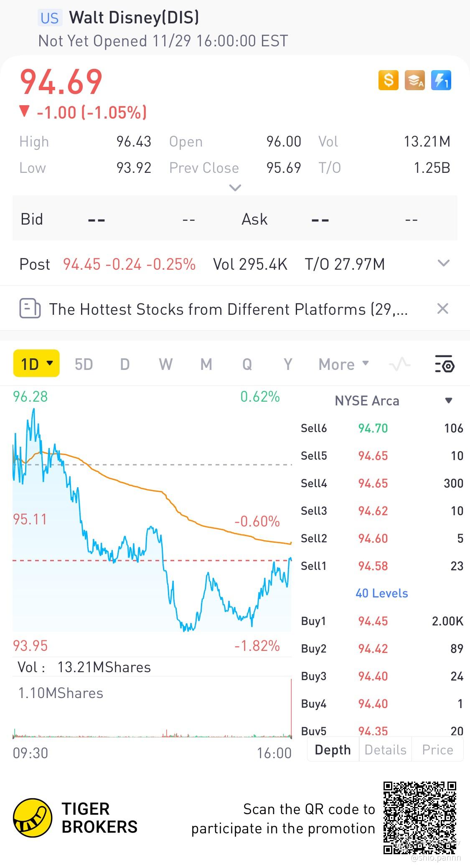Image resolution: width=470 pixels, height=868 pixels.
Task: Expand the Post market row chevron
Action: tap(443, 263)
